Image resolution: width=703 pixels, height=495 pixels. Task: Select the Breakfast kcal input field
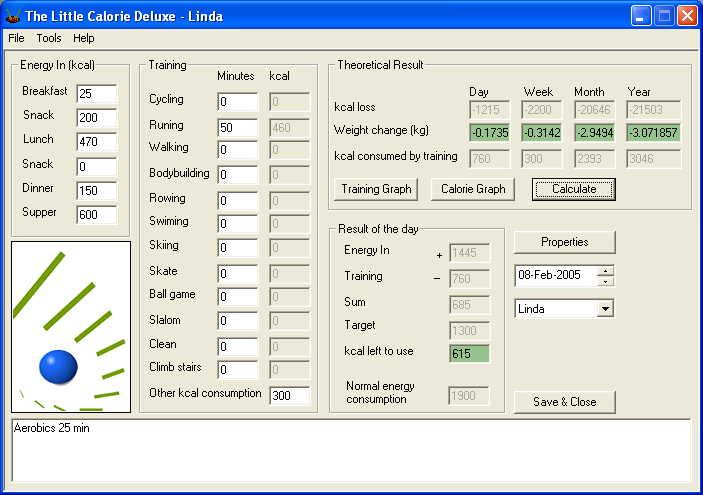[97, 93]
